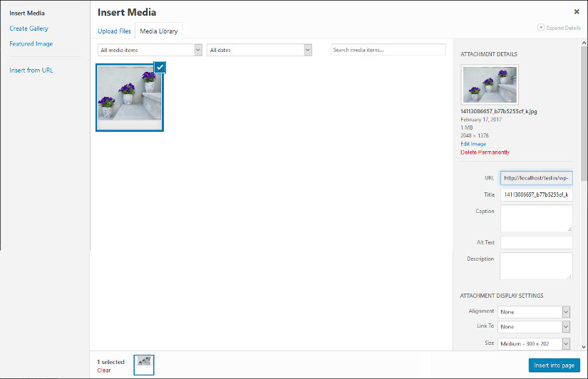Uncheck the selected image checkmark

[160, 66]
